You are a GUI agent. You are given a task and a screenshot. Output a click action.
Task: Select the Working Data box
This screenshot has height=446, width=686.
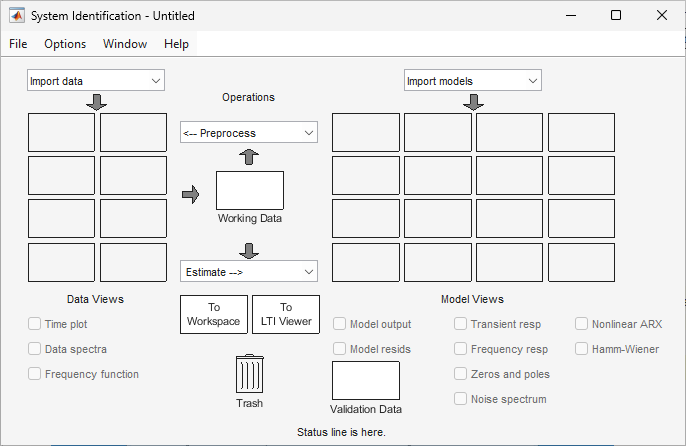[250, 190]
